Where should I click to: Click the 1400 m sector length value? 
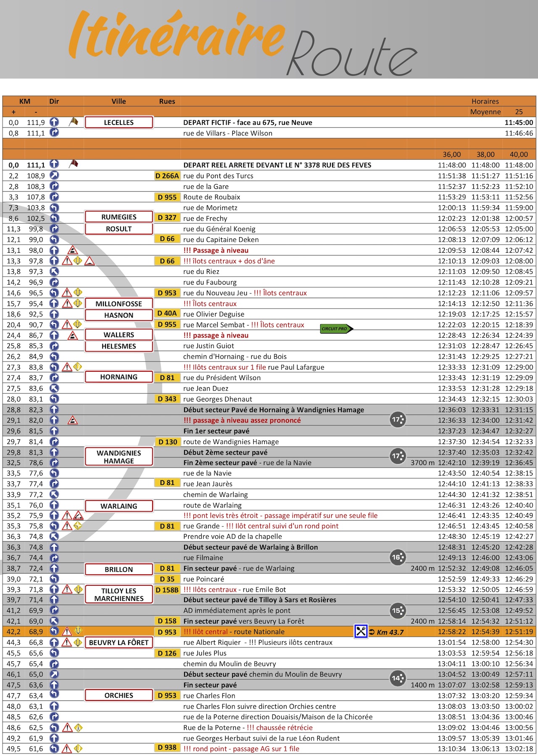click(422, 685)
